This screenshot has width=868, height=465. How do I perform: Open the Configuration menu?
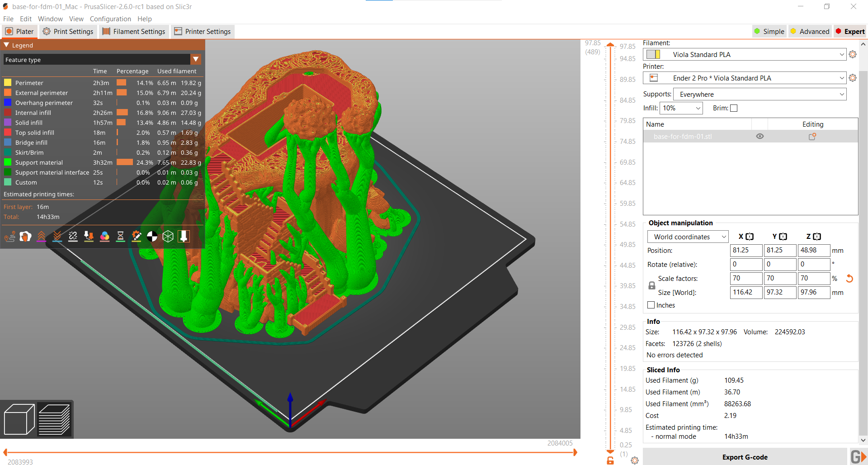coord(110,19)
